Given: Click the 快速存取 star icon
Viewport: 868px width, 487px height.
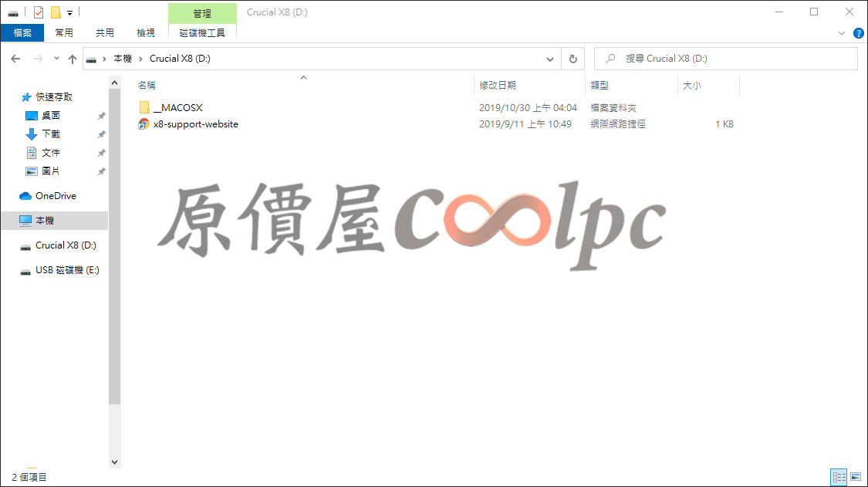Looking at the screenshot, I should (x=26, y=97).
